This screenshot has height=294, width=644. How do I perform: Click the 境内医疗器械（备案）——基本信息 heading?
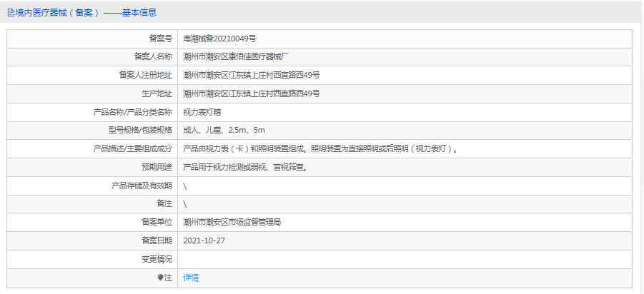[x=86, y=13]
